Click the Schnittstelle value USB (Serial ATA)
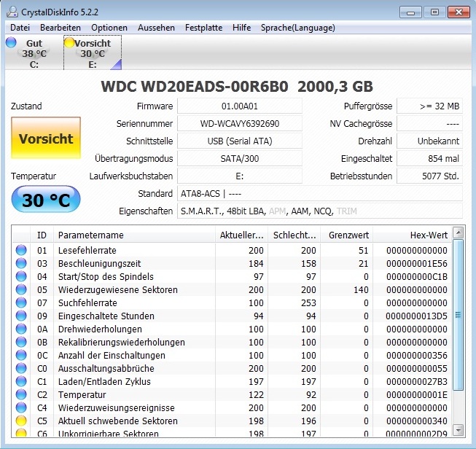 click(240, 141)
